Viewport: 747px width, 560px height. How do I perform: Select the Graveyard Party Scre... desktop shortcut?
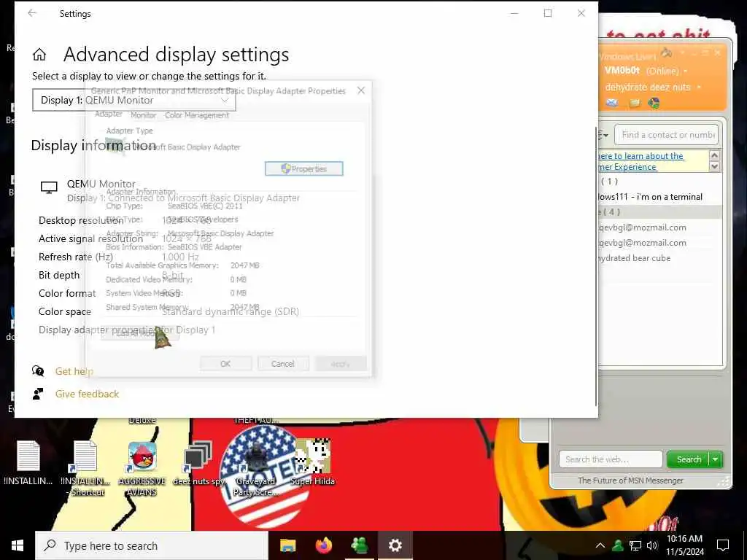[x=256, y=467]
